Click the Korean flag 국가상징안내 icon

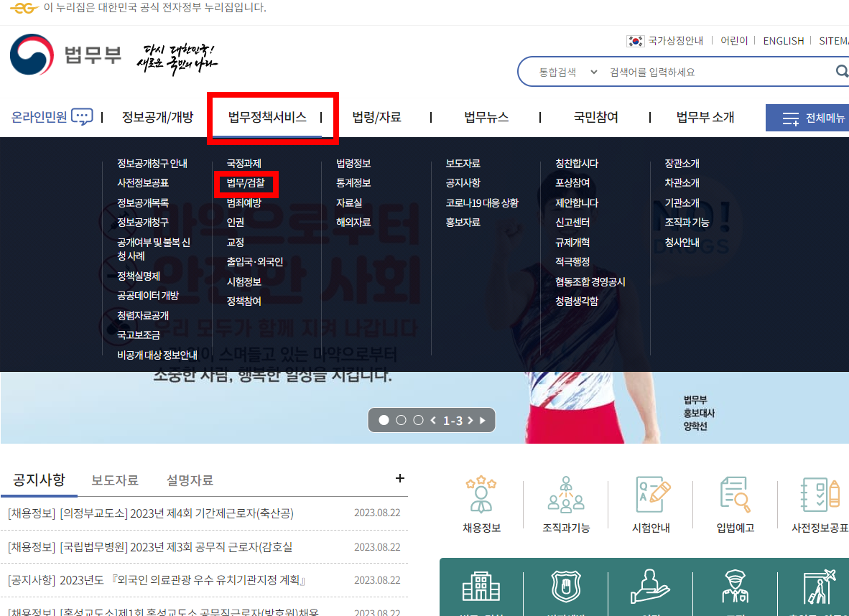point(635,41)
